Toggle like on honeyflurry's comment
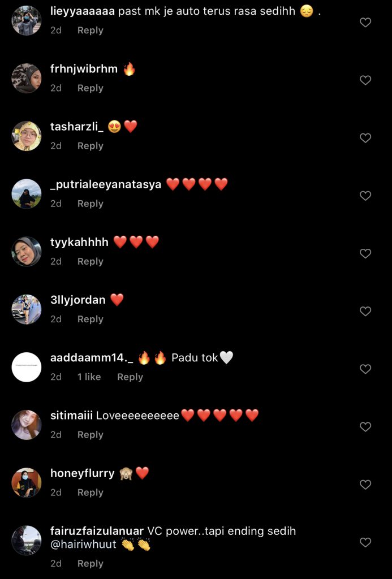The height and width of the screenshot is (579, 392). click(x=365, y=485)
